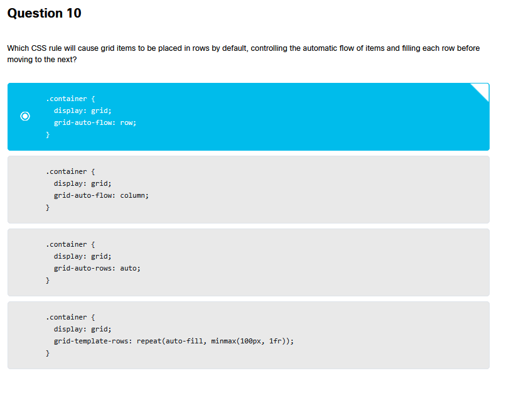Click ".container {" in the third answer option
Viewport: 516px width, 420px height.
[x=70, y=244]
